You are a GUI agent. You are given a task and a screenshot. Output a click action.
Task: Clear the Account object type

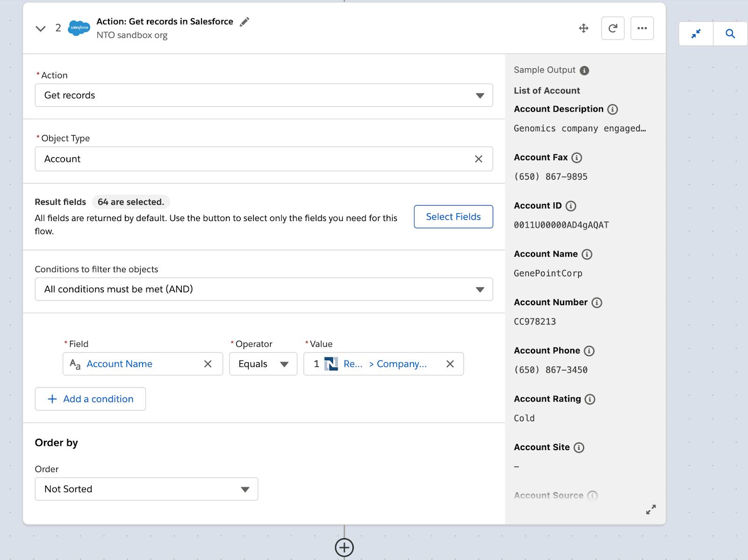click(x=479, y=159)
